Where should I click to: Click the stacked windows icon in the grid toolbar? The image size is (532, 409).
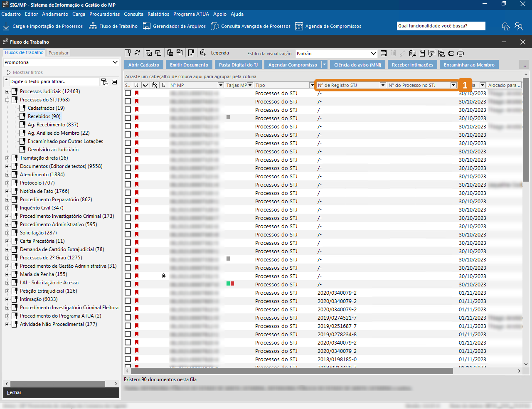158,53
